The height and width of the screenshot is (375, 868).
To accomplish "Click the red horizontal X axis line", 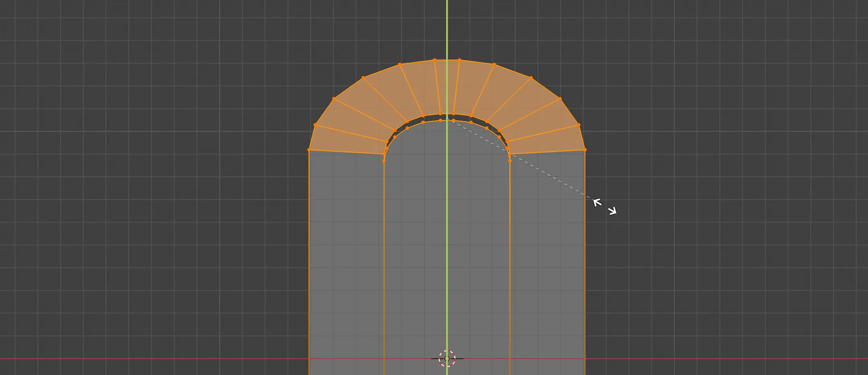I will tap(161, 359).
